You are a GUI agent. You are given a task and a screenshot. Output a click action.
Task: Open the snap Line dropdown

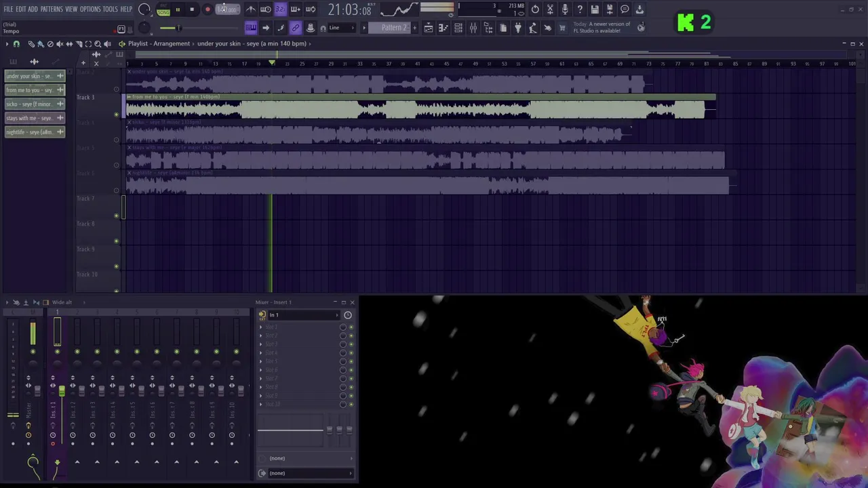[x=342, y=28]
